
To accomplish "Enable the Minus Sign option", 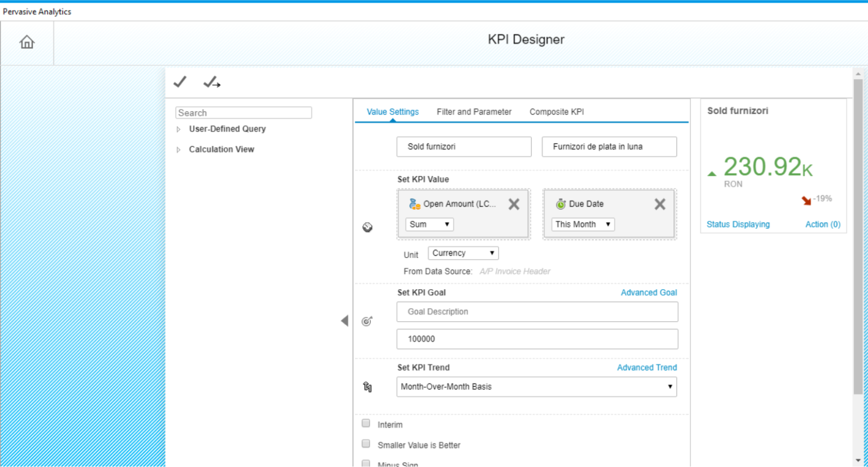I will (366, 463).
